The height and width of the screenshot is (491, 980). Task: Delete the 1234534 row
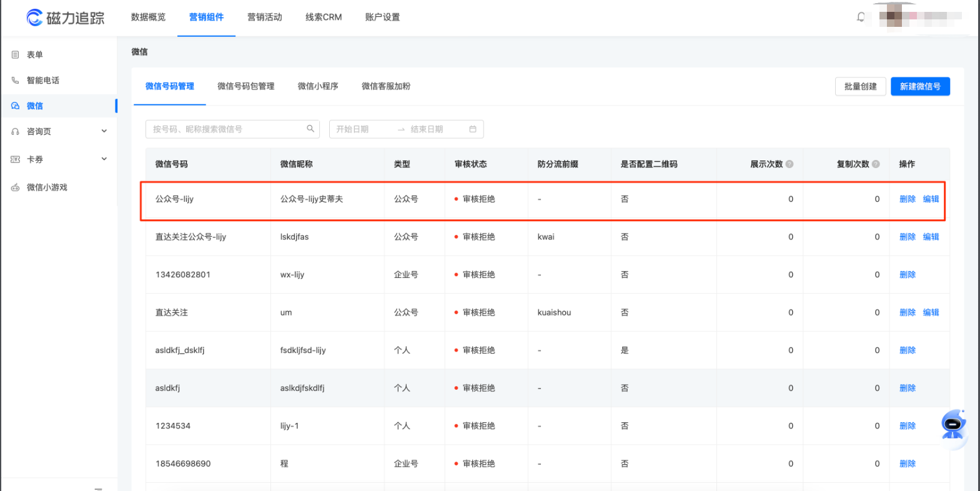click(907, 426)
